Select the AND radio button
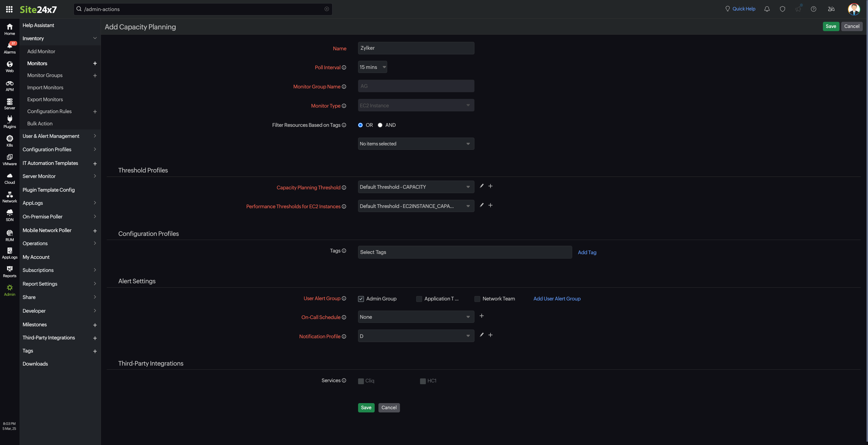868x445 pixels. coord(380,125)
